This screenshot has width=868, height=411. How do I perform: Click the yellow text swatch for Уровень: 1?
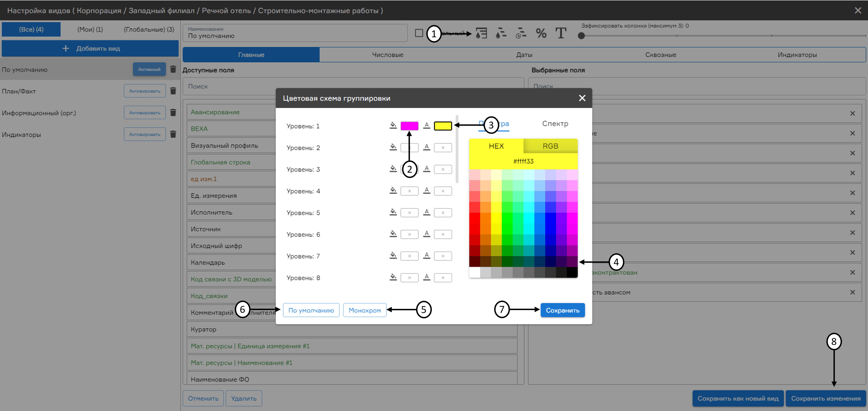443,126
